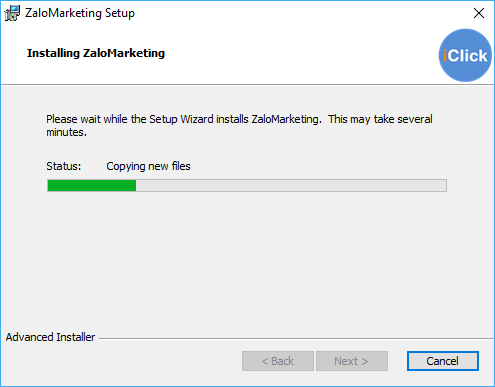Click the This may take several text

tap(380, 119)
